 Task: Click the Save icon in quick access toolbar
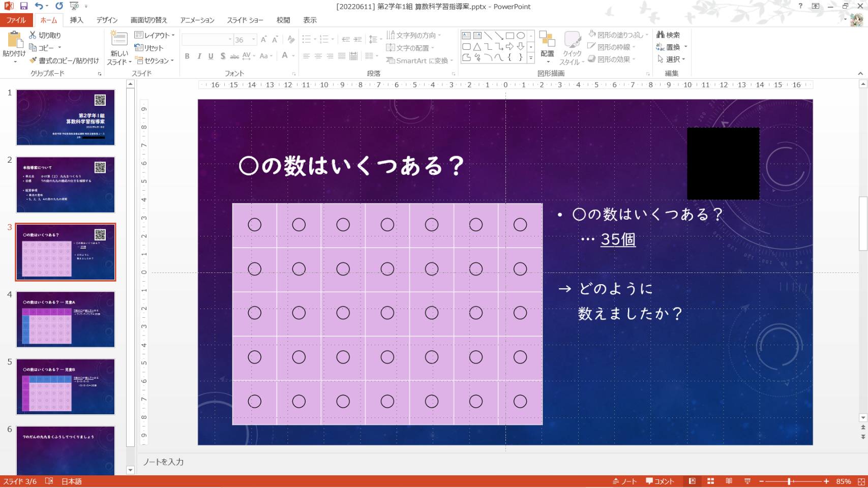tap(24, 6)
